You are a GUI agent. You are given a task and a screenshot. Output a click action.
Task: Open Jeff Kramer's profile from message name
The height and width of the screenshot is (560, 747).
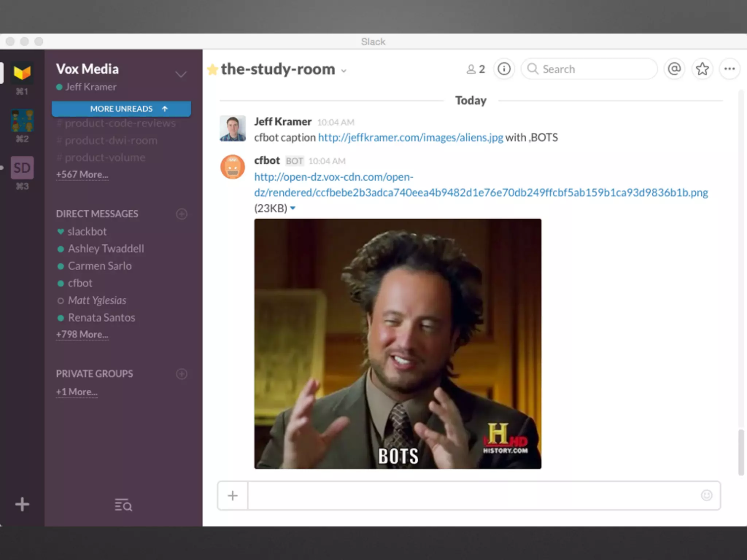tap(283, 121)
